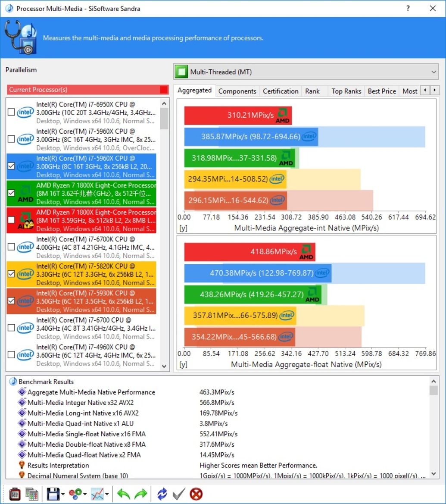The height and width of the screenshot is (504, 446).
Task: Click the help question mark button
Action: tap(408, 8)
